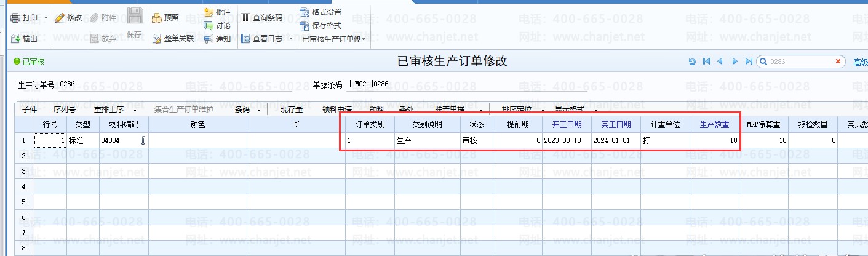Click the 预留 reserve icon
868x256 pixels.
click(x=157, y=18)
